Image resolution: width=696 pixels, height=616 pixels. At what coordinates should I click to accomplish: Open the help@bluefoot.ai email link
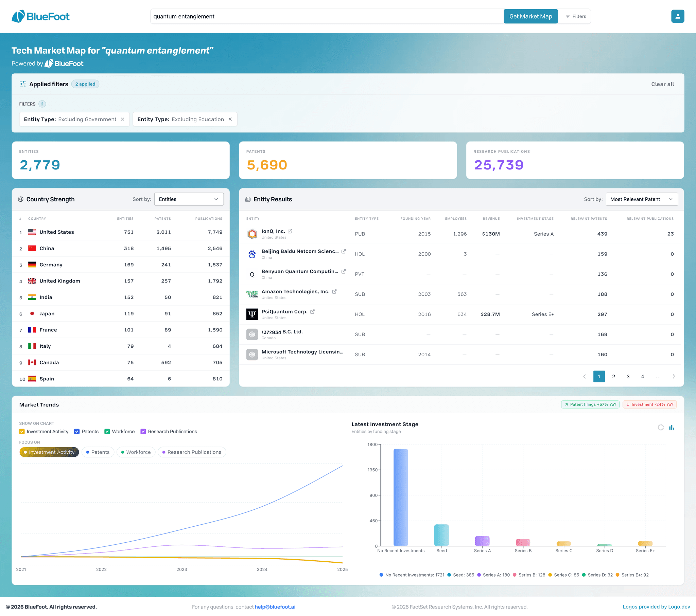(275, 607)
